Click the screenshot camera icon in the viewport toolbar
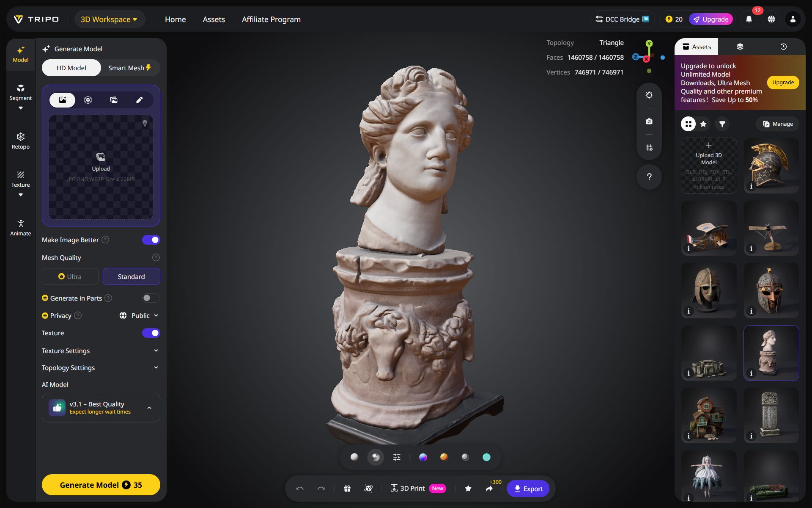This screenshot has height=508, width=812. click(649, 121)
